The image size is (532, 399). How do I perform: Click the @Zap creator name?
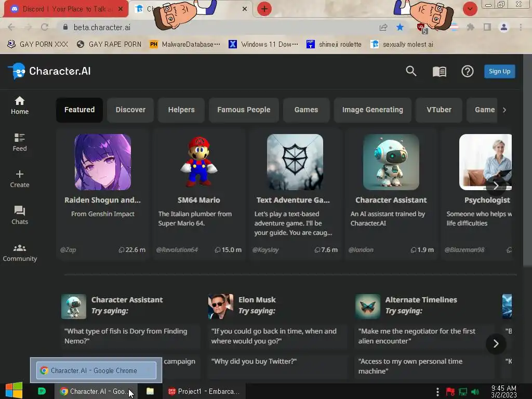(68, 250)
